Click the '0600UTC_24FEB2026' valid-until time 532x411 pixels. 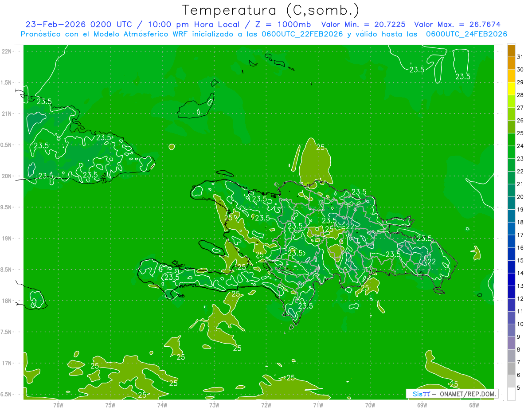(466, 34)
